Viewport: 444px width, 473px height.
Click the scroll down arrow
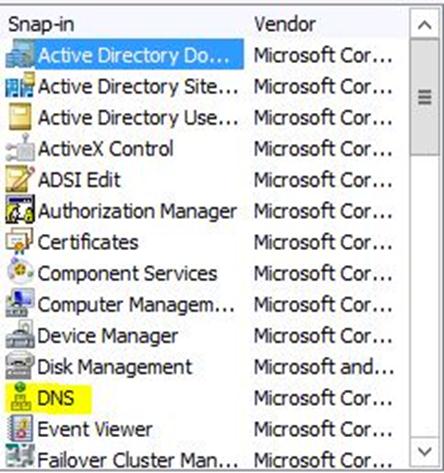[x=424, y=452]
